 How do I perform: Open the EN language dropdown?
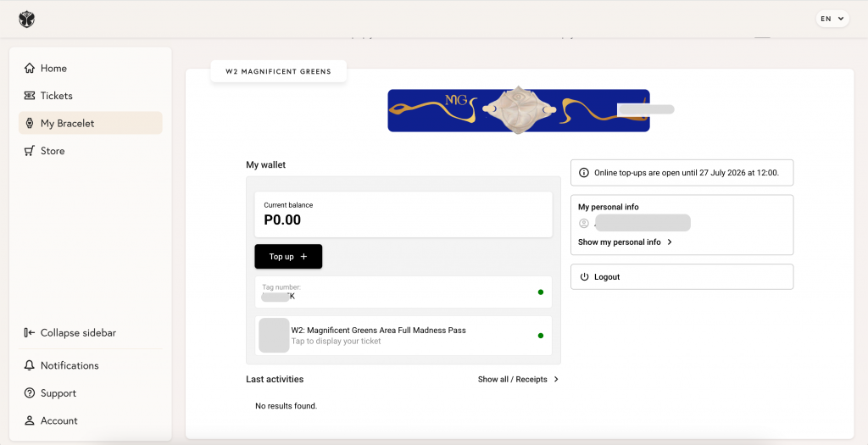[x=832, y=19]
